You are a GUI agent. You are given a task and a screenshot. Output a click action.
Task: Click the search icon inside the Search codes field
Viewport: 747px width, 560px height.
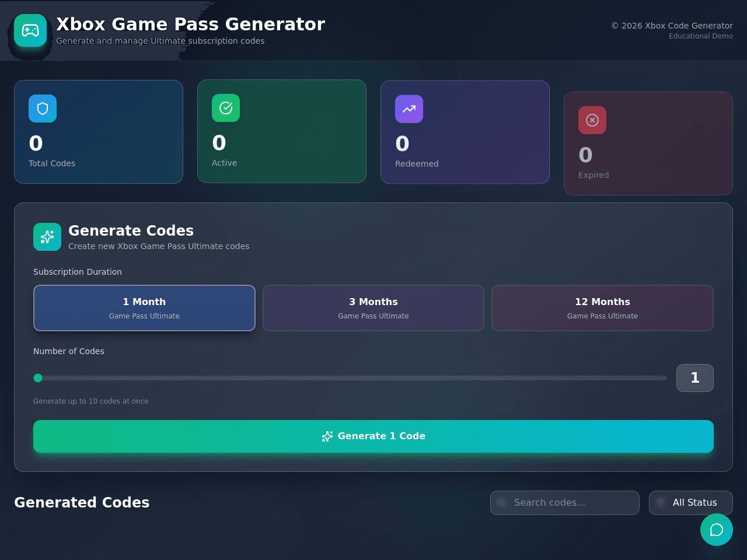click(502, 502)
